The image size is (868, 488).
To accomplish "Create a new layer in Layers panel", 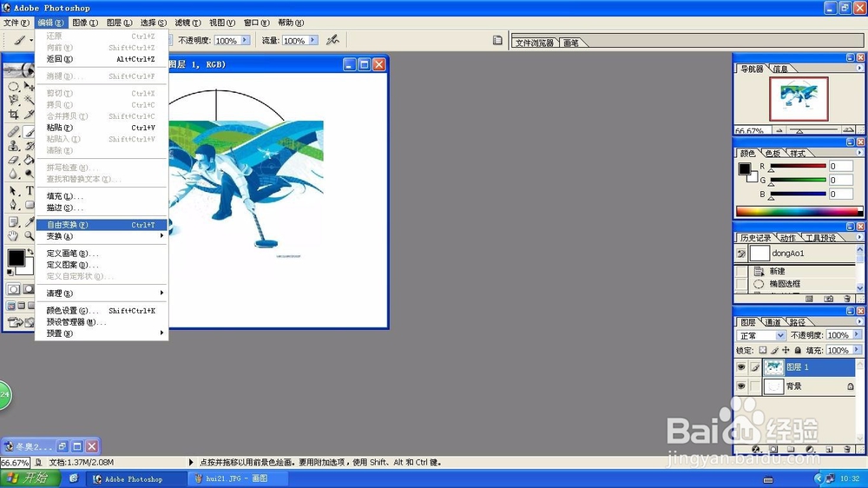I will click(x=829, y=449).
